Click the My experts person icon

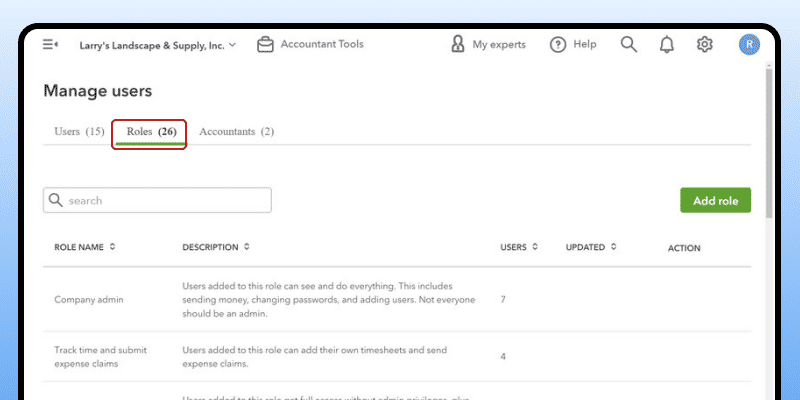(x=458, y=44)
